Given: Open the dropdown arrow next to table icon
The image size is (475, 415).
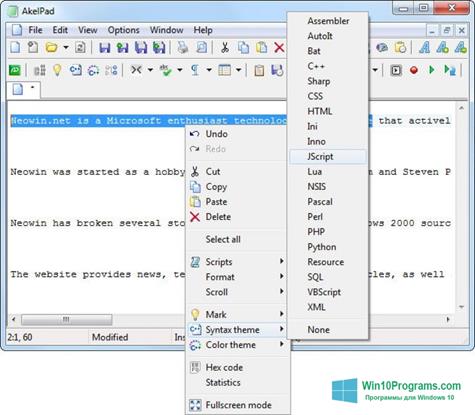Looking at the screenshot, I should click(x=239, y=70).
